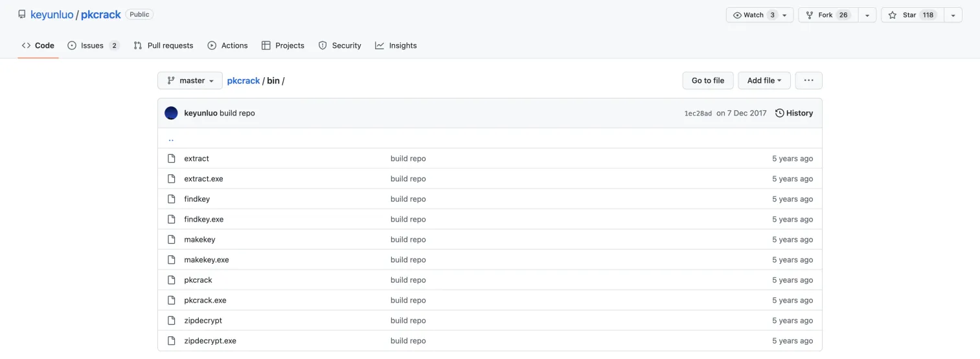Open the three-dots more options menu
The image size is (980, 359).
coord(808,80)
